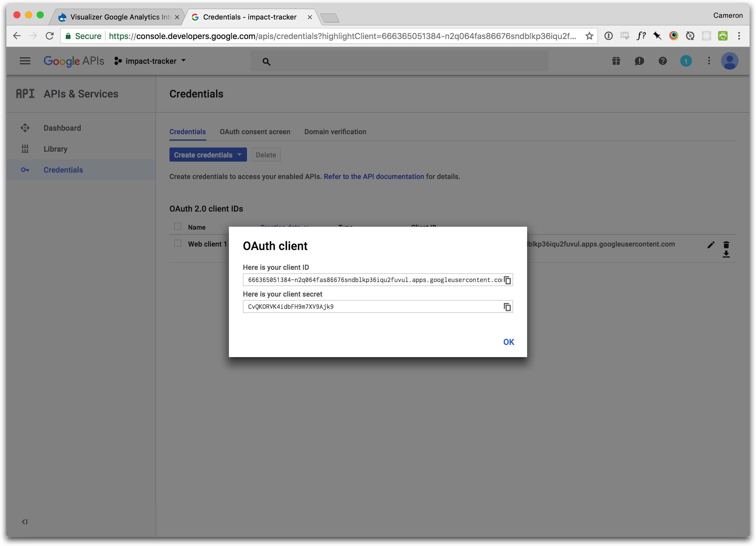Bookmark this page with the star icon
Image resolution: width=756 pixels, height=546 pixels.
tap(589, 36)
